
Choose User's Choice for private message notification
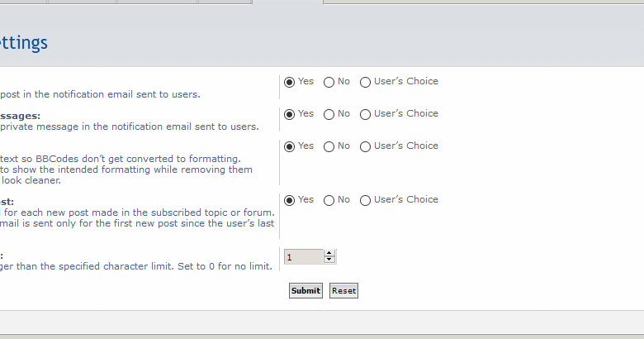pyautogui.click(x=366, y=114)
